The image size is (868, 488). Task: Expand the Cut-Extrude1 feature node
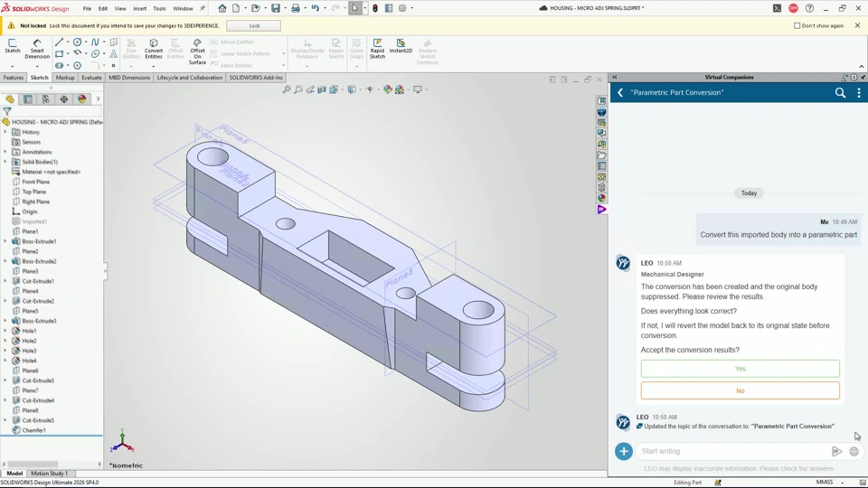(5, 281)
